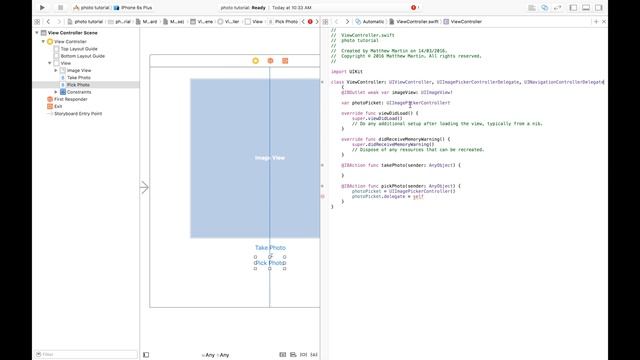
Task: Run the project with the Play button
Action: tap(42, 7)
